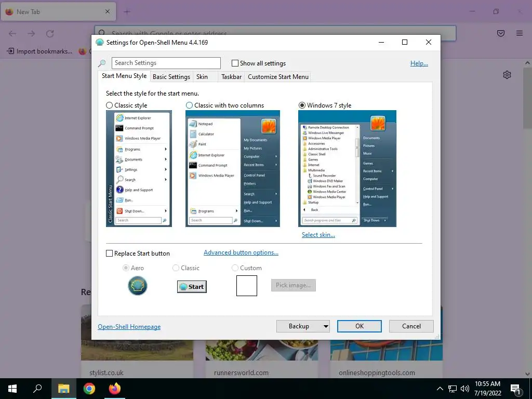Open Firefox hamburger application menu
This screenshot has width=532, height=399.
[x=520, y=33]
